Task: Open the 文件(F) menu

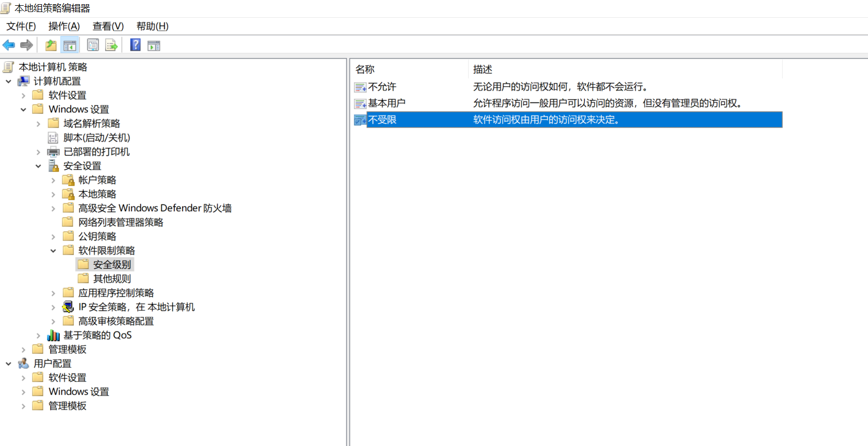Action: (21, 26)
